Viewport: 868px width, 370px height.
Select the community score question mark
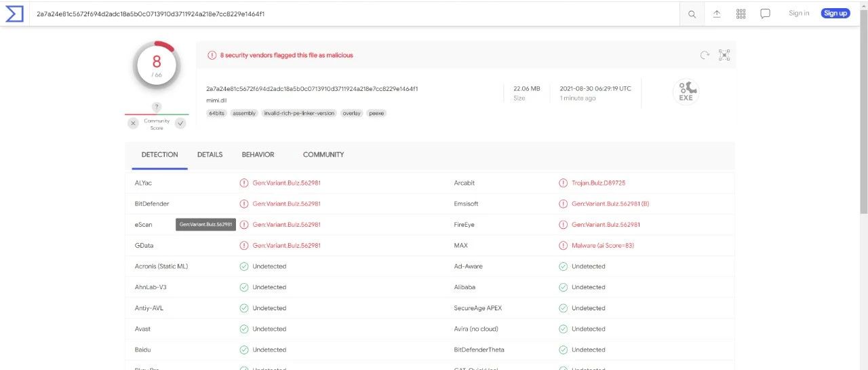pos(157,107)
